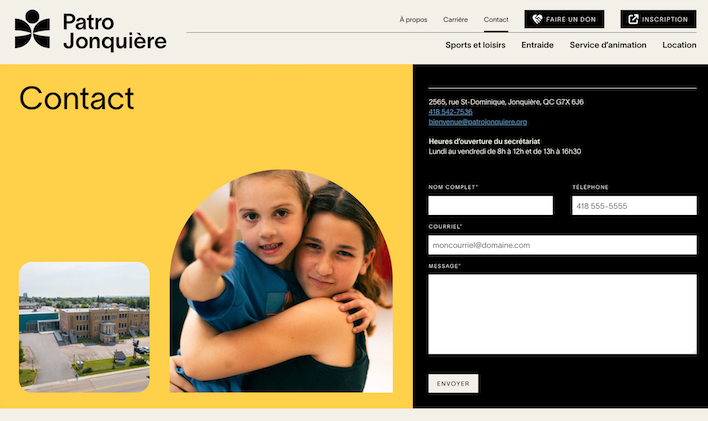Open the Location menu item
This screenshot has height=421, width=708.
tap(679, 45)
